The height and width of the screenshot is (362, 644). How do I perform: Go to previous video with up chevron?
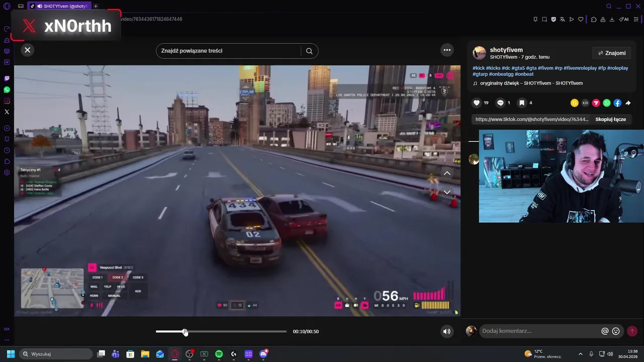[x=447, y=173]
